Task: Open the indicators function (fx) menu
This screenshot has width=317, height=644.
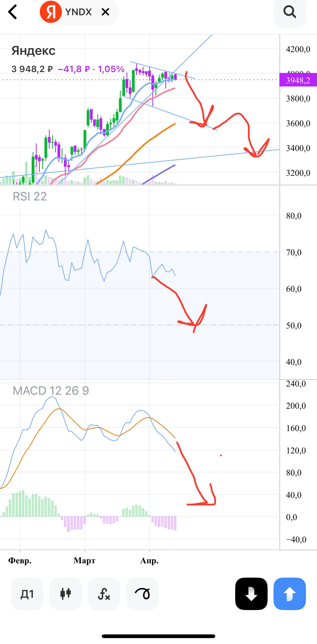Action: click(x=104, y=594)
